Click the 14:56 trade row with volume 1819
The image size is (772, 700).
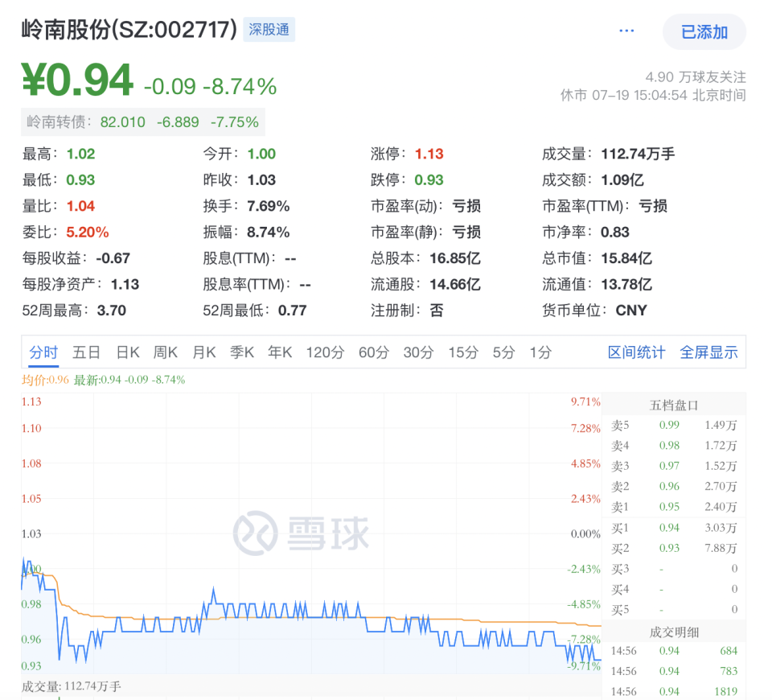coord(674,692)
